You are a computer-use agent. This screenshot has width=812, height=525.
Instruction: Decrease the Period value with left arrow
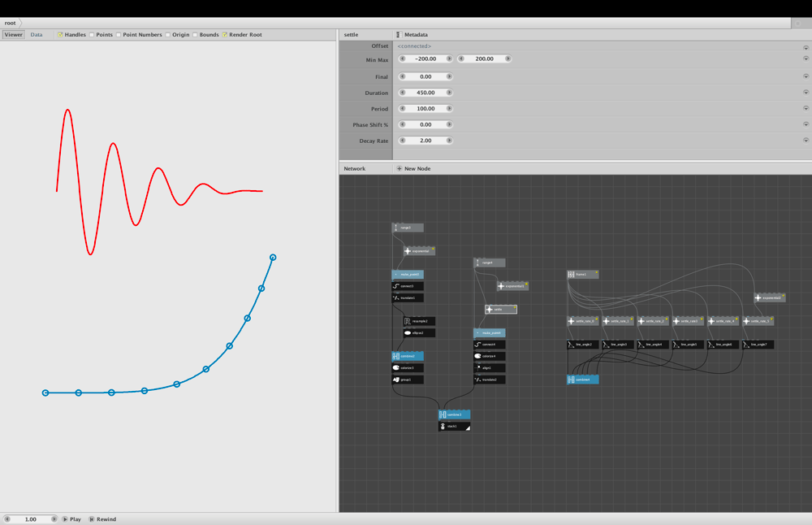(x=403, y=108)
